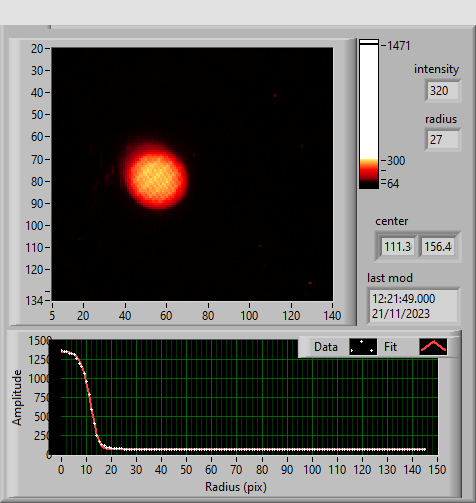Viewport: 476px width, 503px height.
Task: Click the last mod timestamp field
Action: (413, 306)
